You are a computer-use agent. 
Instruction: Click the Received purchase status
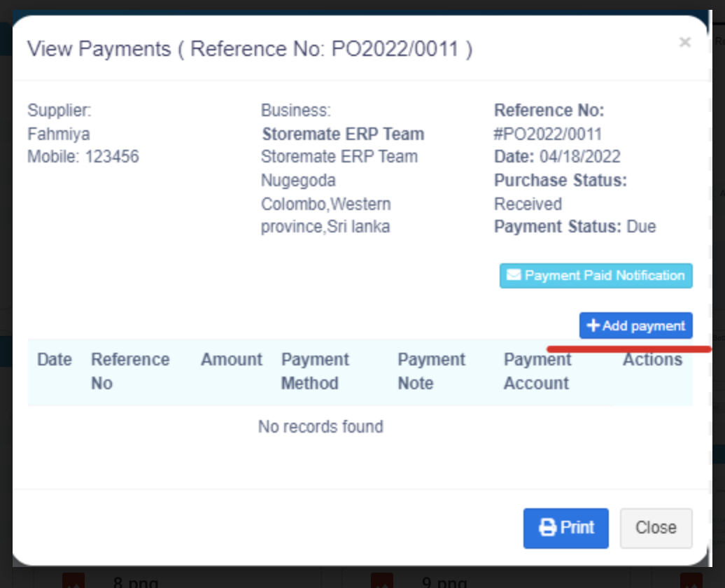click(528, 204)
